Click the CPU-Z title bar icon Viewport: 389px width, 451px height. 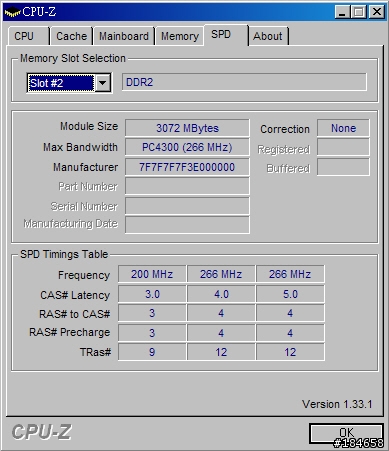coord(12,12)
